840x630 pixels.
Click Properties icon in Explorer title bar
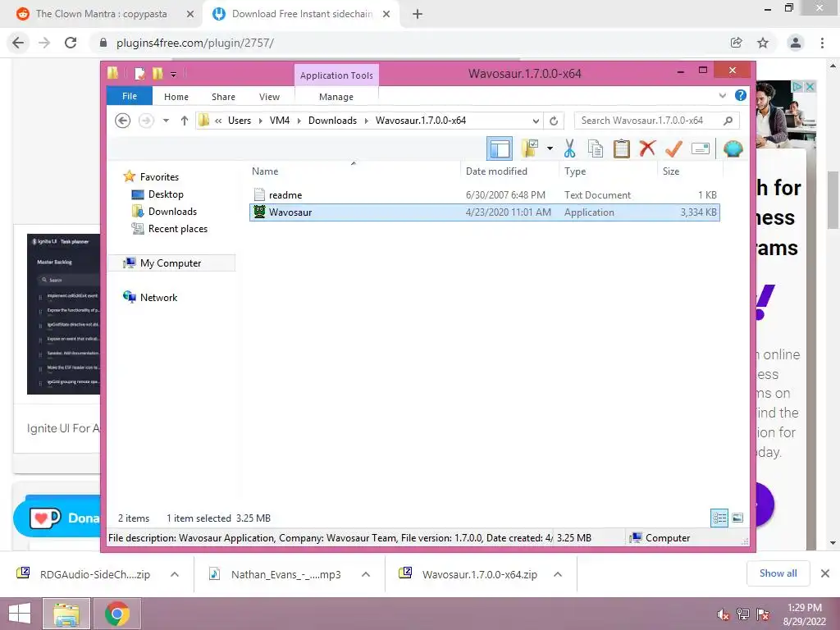[139, 73]
